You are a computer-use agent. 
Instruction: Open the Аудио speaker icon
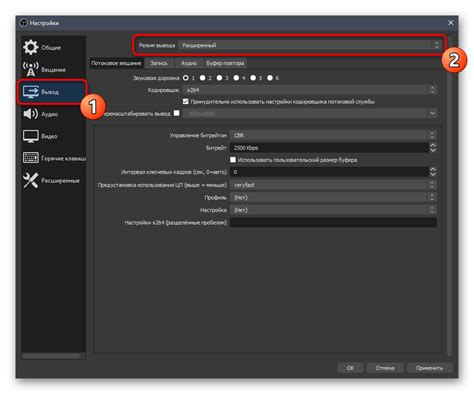point(31,114)
